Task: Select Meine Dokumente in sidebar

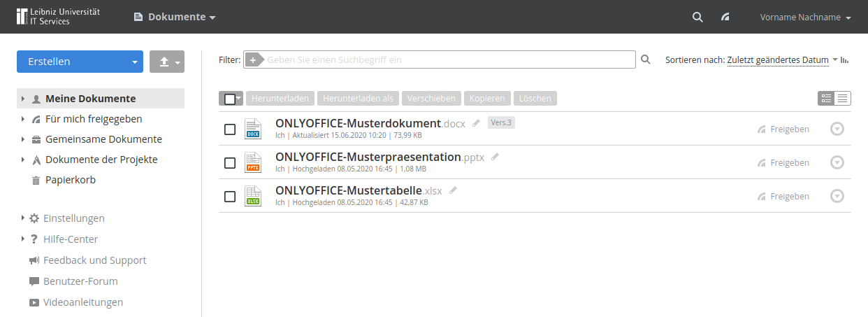Action: [x=91, y=99]
